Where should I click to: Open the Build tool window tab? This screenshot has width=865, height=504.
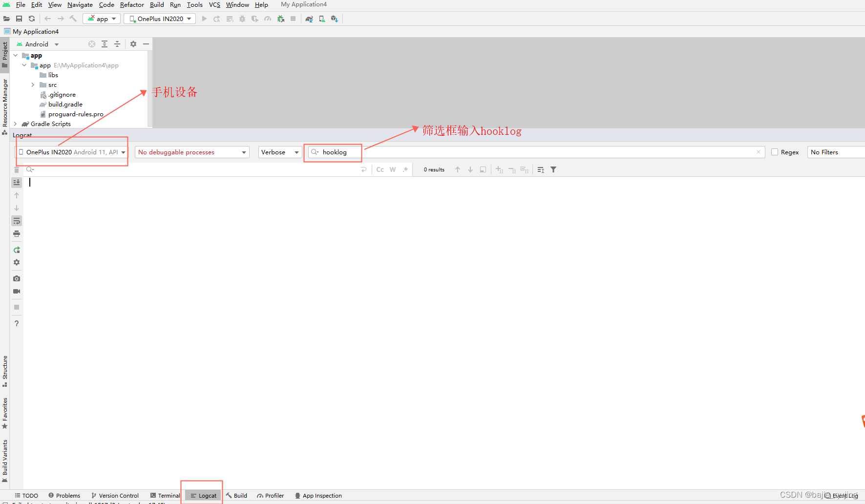click(236, 496)
